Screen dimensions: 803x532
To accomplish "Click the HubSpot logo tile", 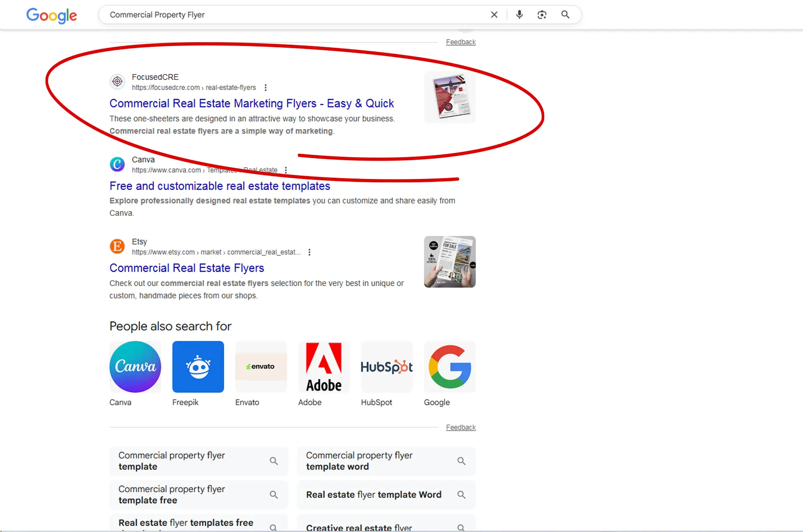I will tap(386, 367).
